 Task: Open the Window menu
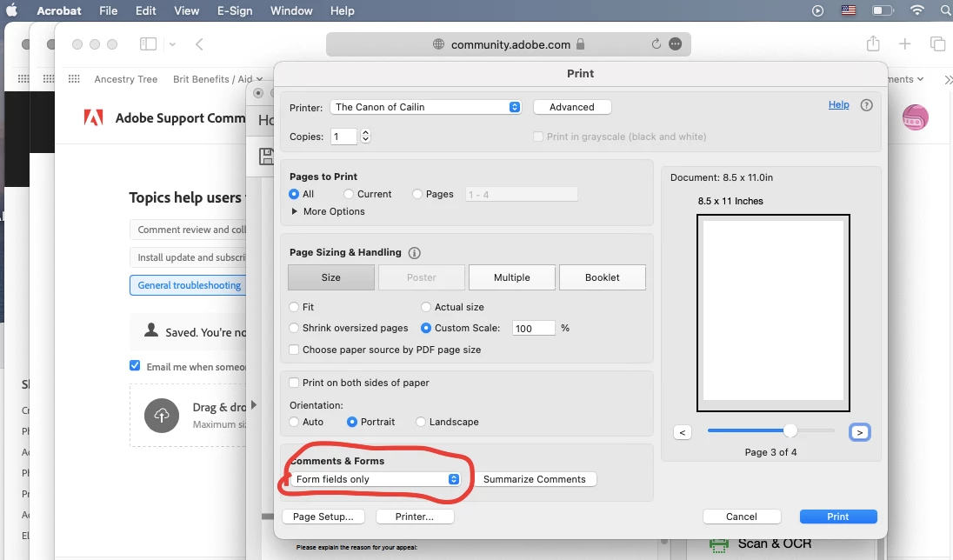(292, 10)
